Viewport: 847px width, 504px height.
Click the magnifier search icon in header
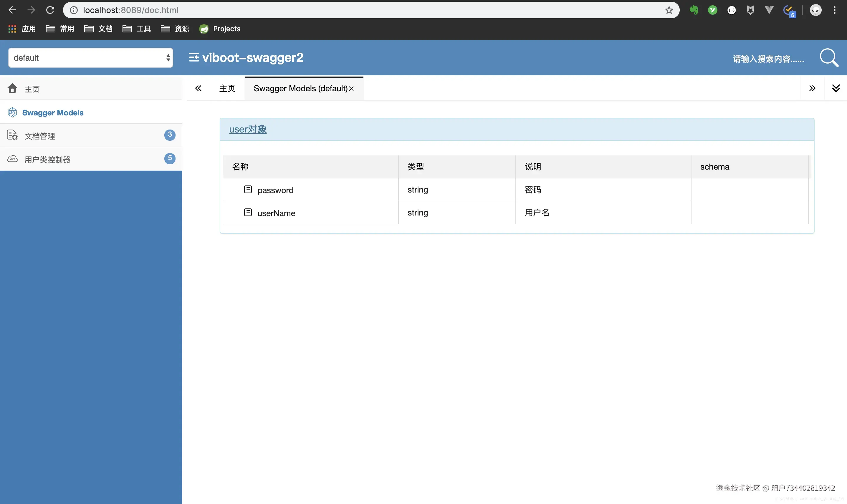point(829,58)
